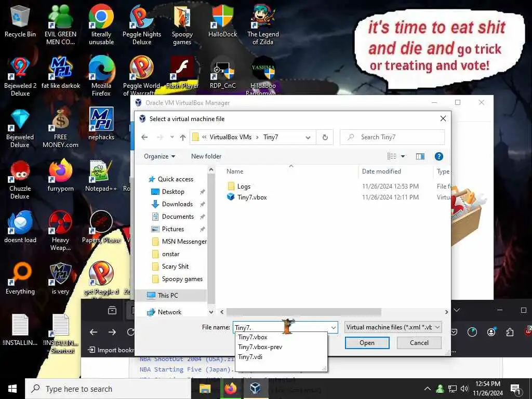
Task: Refresh the Tiny7 folder listing
Action: (x=325, y=137)
